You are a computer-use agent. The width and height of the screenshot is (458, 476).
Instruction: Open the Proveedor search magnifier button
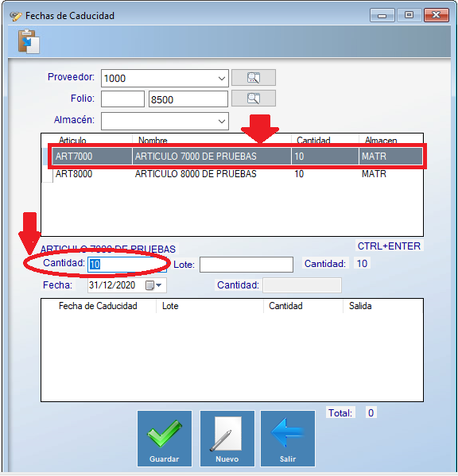(254, 78)
